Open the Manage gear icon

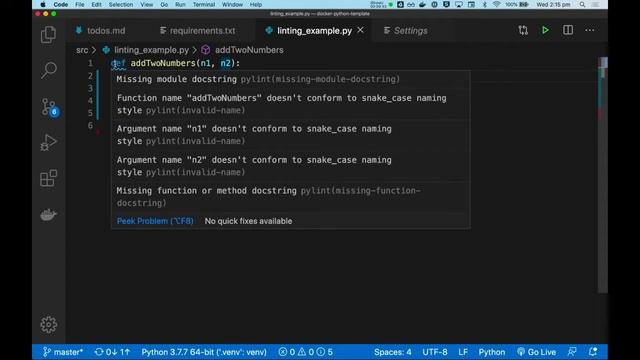49,325
